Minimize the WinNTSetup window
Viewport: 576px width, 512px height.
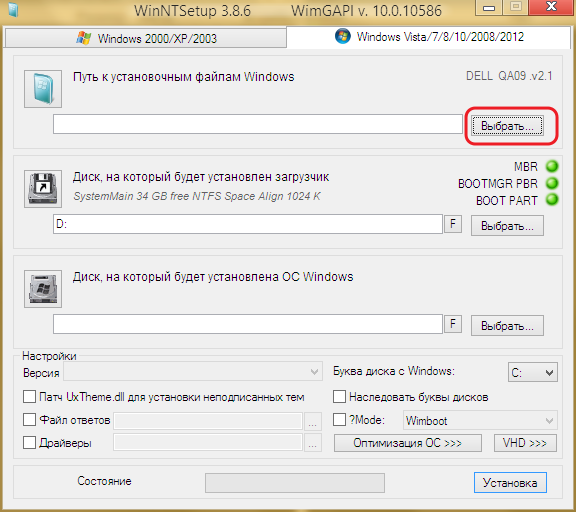(489, 8)
